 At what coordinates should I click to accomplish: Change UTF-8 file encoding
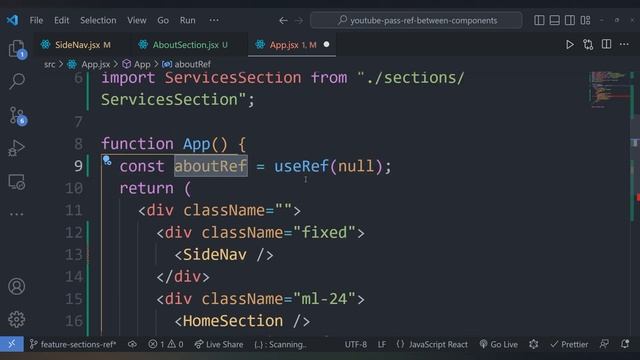click(x=356, y=344)
